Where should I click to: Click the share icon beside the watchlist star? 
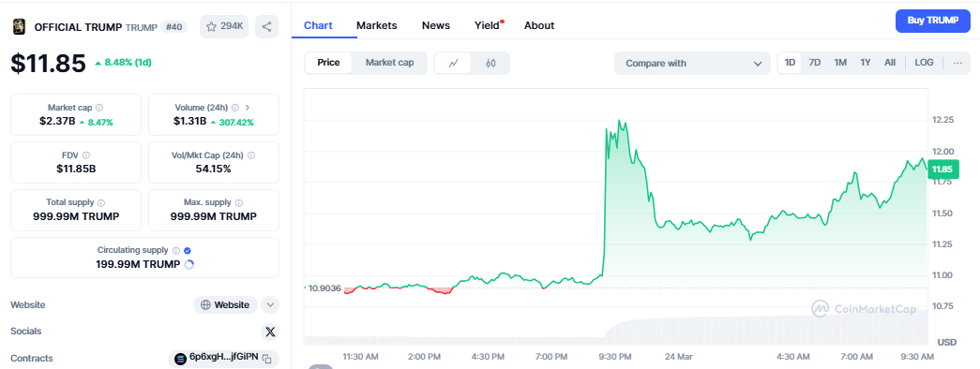[x=267, y=26]
